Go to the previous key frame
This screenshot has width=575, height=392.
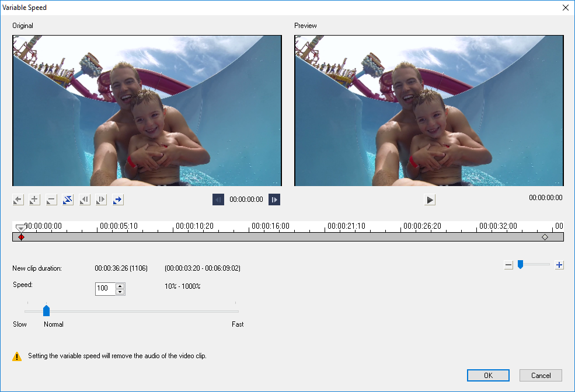(x=18, y=199)
